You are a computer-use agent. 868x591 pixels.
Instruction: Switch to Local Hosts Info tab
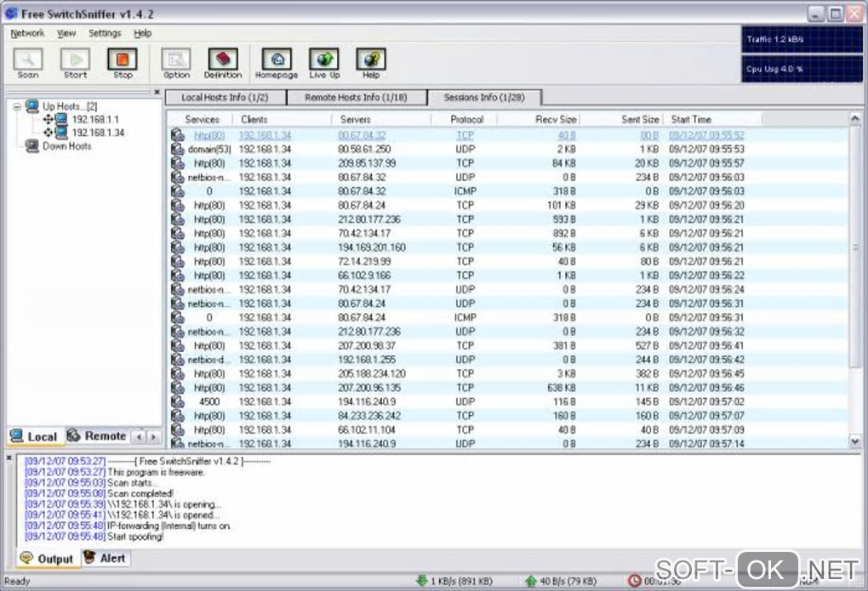225,98
